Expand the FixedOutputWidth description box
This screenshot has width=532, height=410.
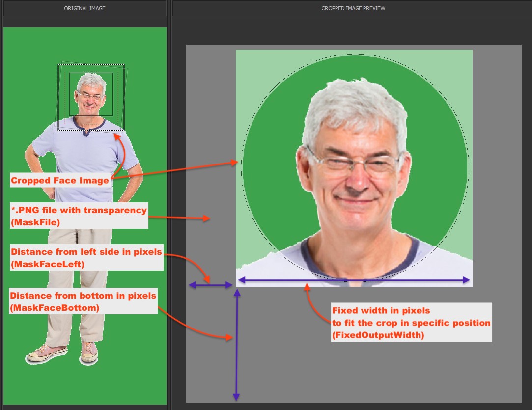coord(412,323)
